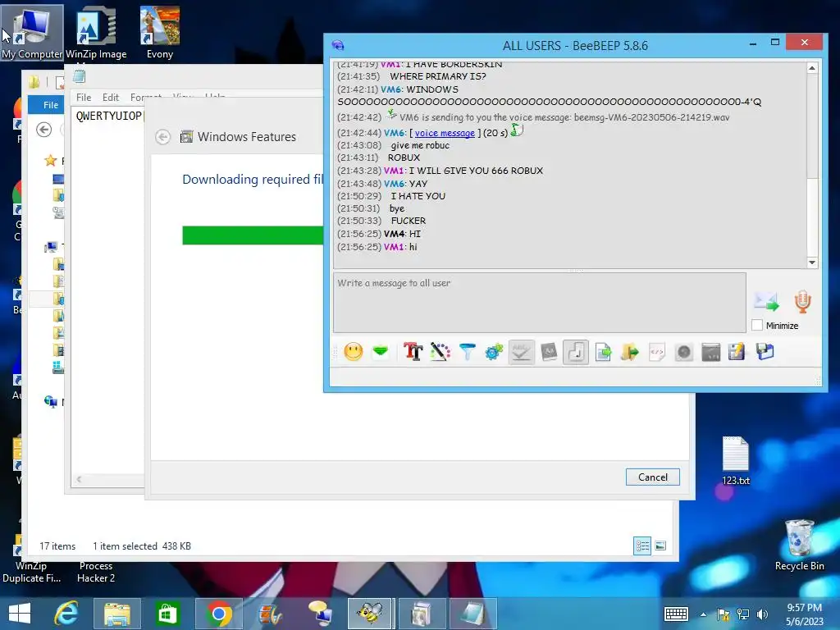The width and height of the screenshot is (840, 630).
Task: Record a voice message with microphone icon
Action: (802, 302)
